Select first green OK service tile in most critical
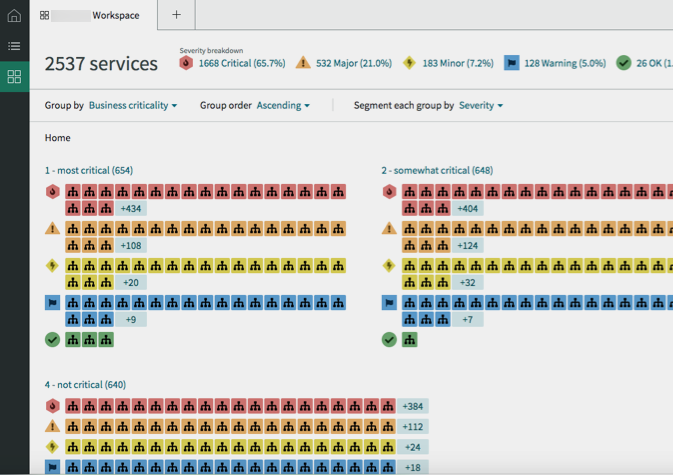673x475 pixels. [x=73, y=340]
